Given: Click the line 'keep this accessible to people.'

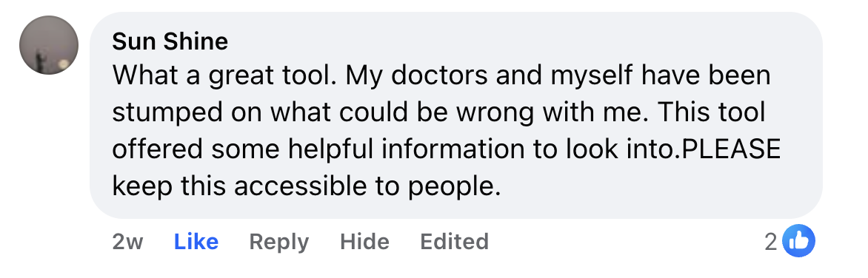Looking at the screenshot, I should coord(306,187).
